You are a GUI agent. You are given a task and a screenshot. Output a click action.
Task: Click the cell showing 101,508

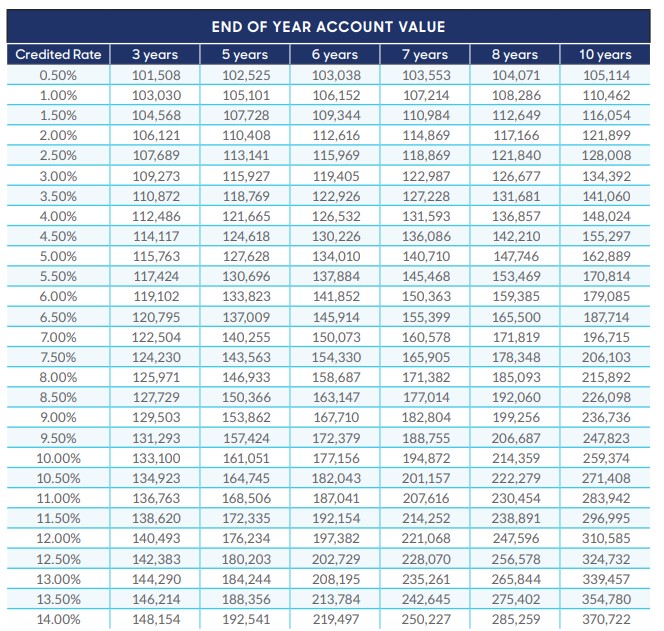pos(155,74)
